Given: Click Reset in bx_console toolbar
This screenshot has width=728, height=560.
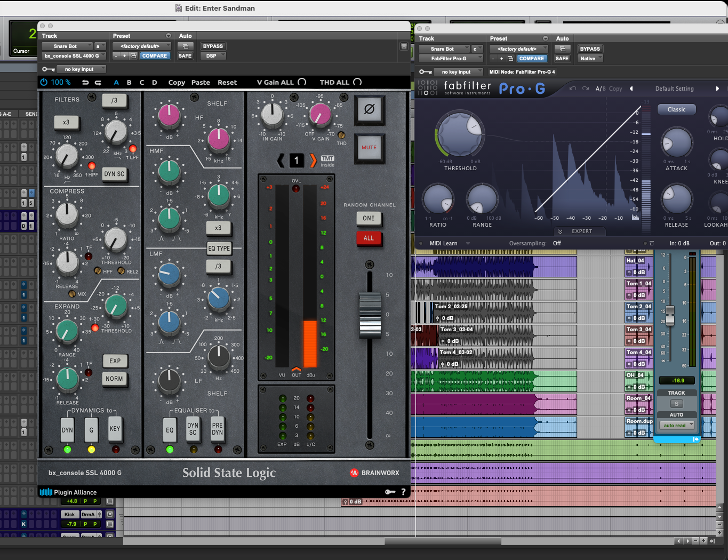Looking at the screenshot, I should click(227, 82).
